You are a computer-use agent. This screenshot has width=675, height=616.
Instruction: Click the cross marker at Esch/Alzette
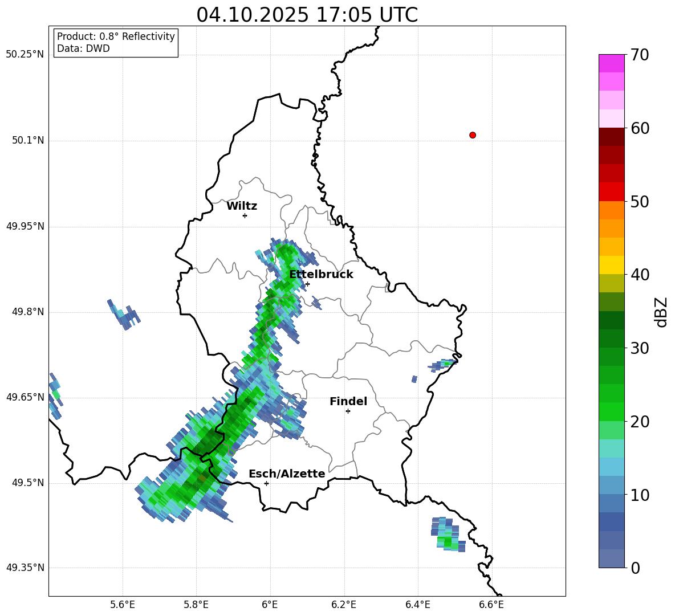point(266,483)
